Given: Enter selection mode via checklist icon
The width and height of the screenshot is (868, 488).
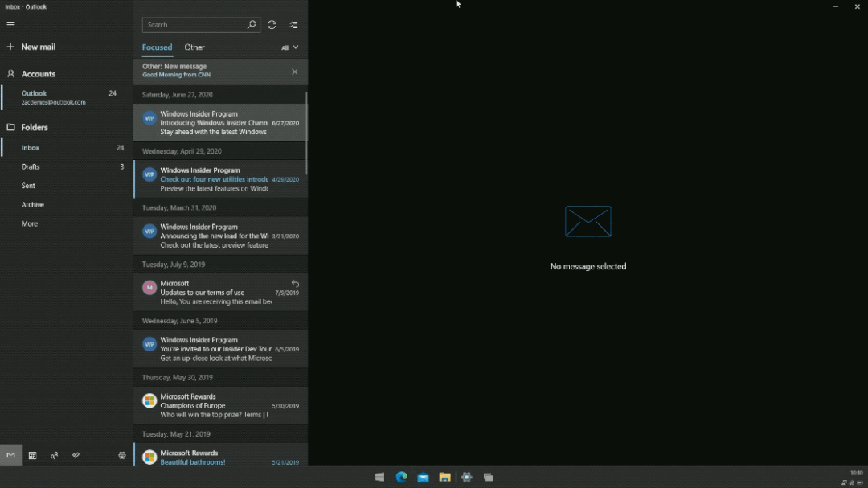Looking at the screenshot, I should (293, 25).
